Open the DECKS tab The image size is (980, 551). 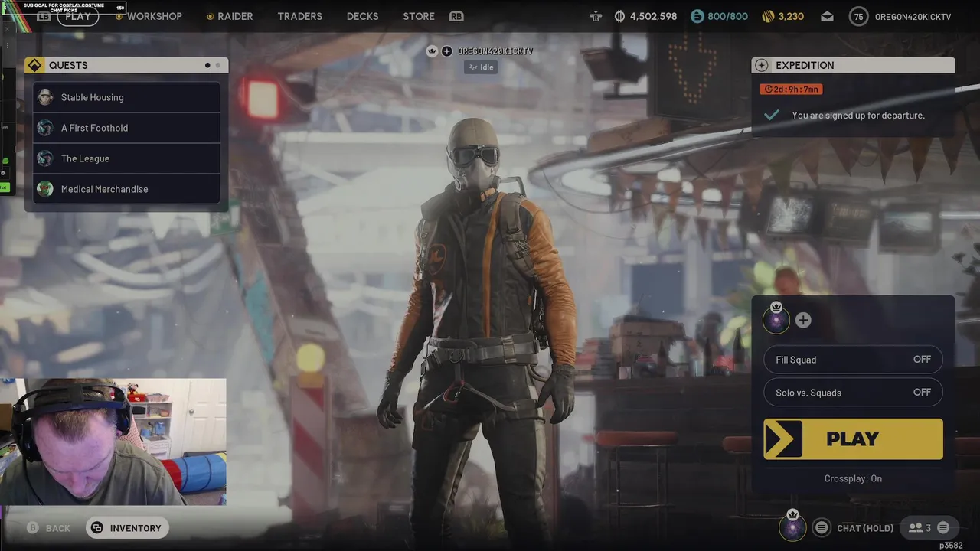pyautogui.click(x=362, y=16)
